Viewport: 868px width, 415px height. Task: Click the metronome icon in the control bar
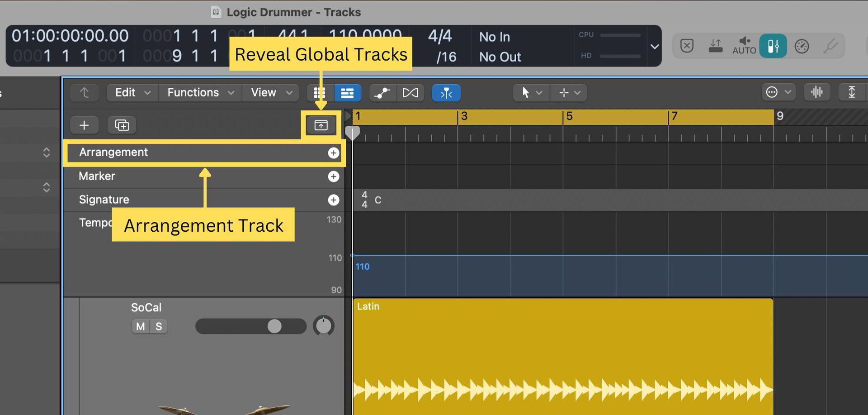click(x=802, y=46)
